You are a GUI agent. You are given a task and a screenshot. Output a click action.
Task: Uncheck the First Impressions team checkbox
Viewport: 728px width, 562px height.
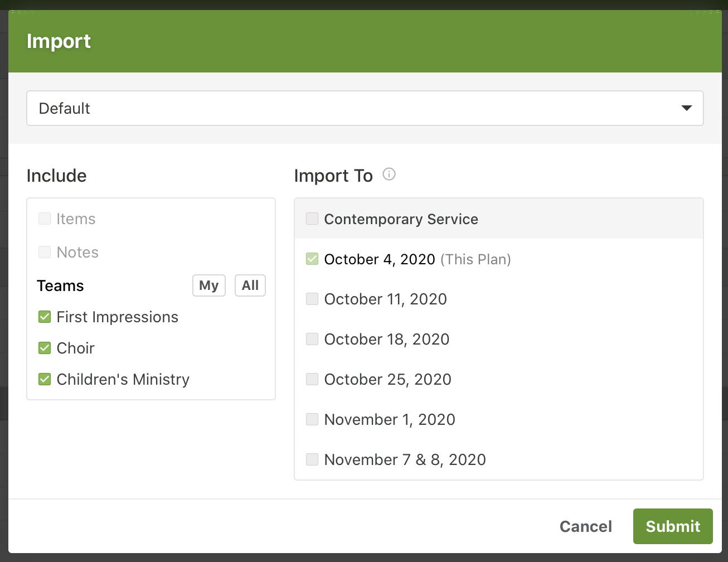[x=45, y=317]
